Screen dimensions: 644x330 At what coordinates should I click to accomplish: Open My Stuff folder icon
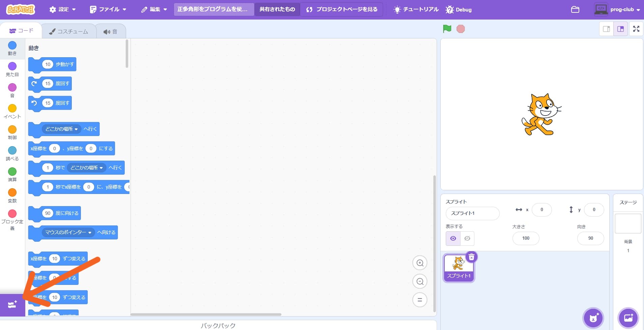pos(575,9)
